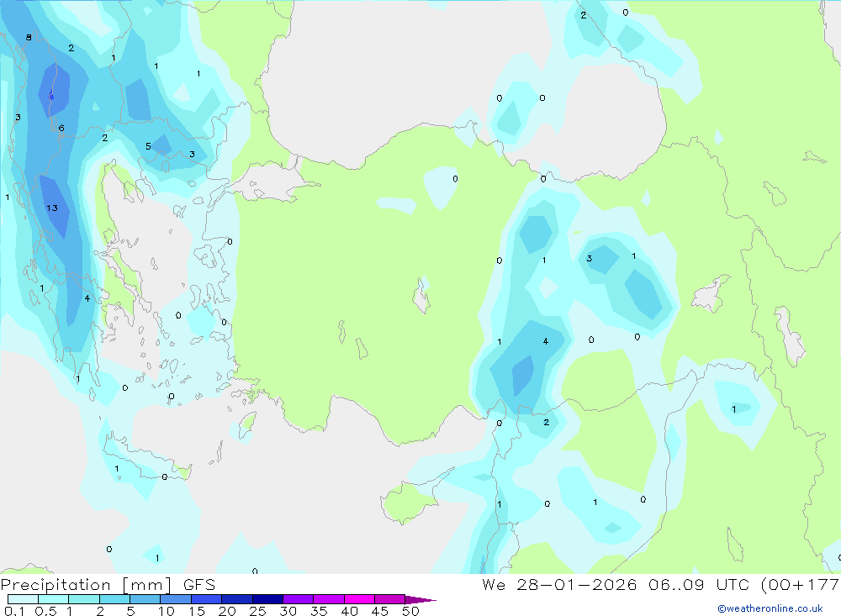Click the 35–40 mm purple swatch
The image size is (841, 616).
point(328,599)
